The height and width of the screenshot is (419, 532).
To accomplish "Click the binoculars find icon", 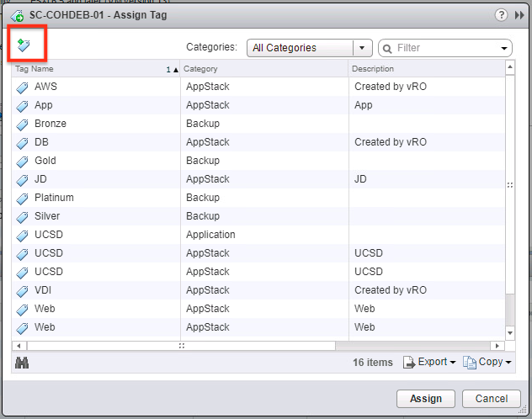I will tap(22, 363).
